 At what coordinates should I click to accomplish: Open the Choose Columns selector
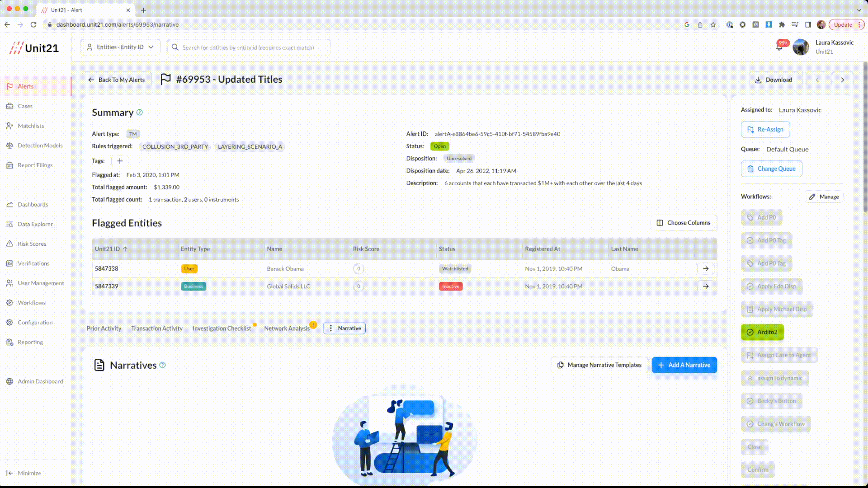684,223
